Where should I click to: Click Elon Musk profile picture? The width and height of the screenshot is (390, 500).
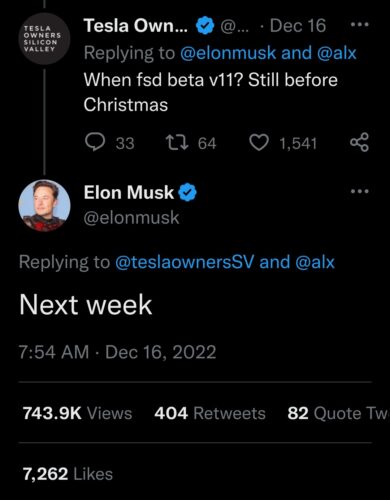pyautogui.click(x=44, y=206)
